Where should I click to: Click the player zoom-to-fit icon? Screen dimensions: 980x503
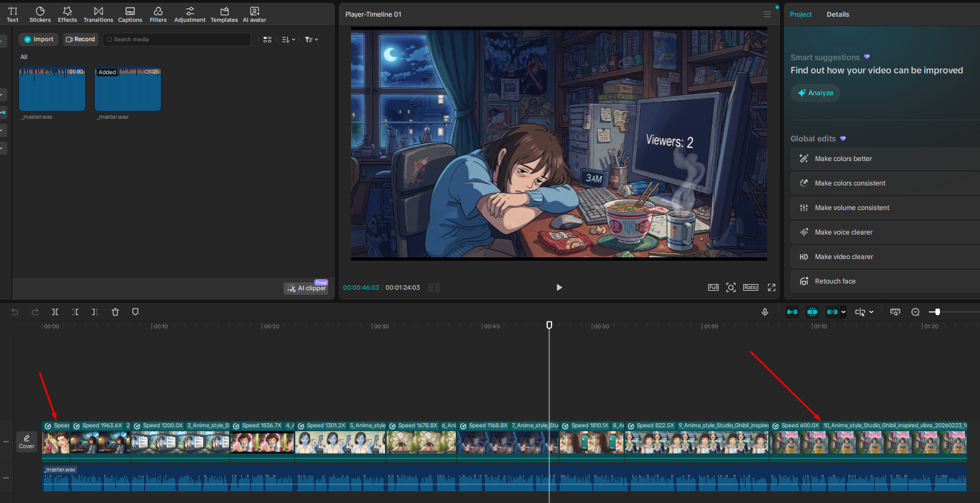click(731, 287)
